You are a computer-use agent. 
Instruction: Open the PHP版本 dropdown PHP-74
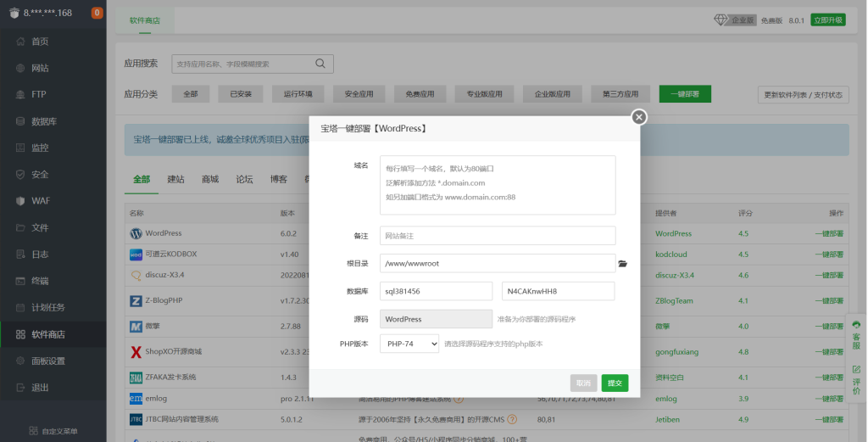tap(409, 344)
